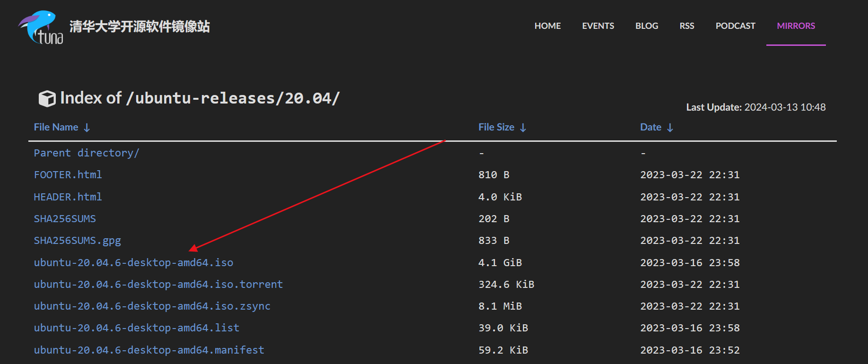Download the desktop-amd64.iso.zsync file
Image resolution: width=868 pixels, height=364 pixels.
coord(152,306)
